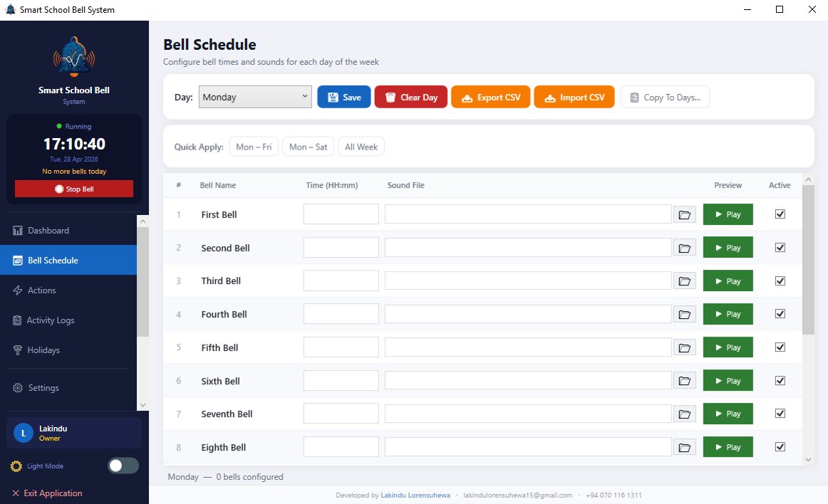Toggle the Light Mode switch
Screen dimensions: 828x504
(123, 466)
